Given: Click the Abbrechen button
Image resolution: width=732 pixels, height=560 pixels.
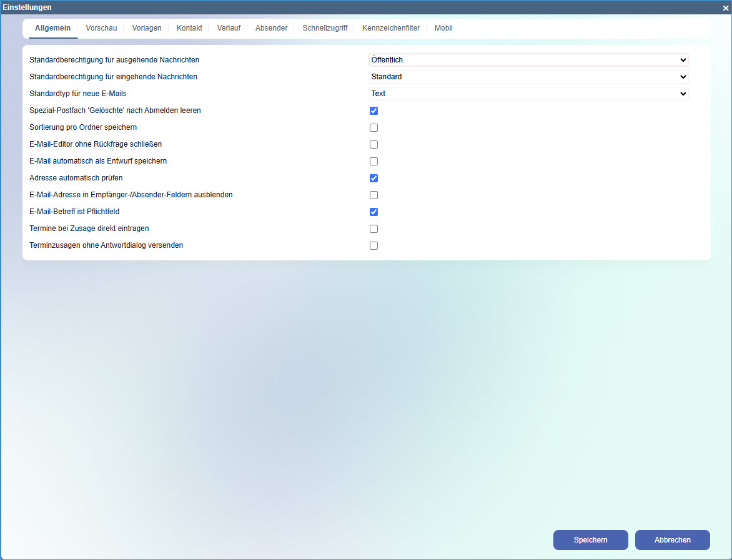Looking at the screenshot, I should pyautogui.click(x=672, y=540).
